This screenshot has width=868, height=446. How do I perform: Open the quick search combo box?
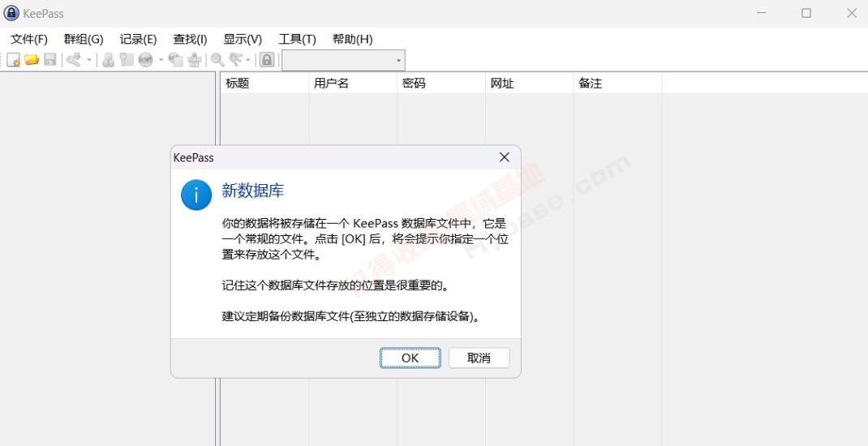[x=343, y=60]
